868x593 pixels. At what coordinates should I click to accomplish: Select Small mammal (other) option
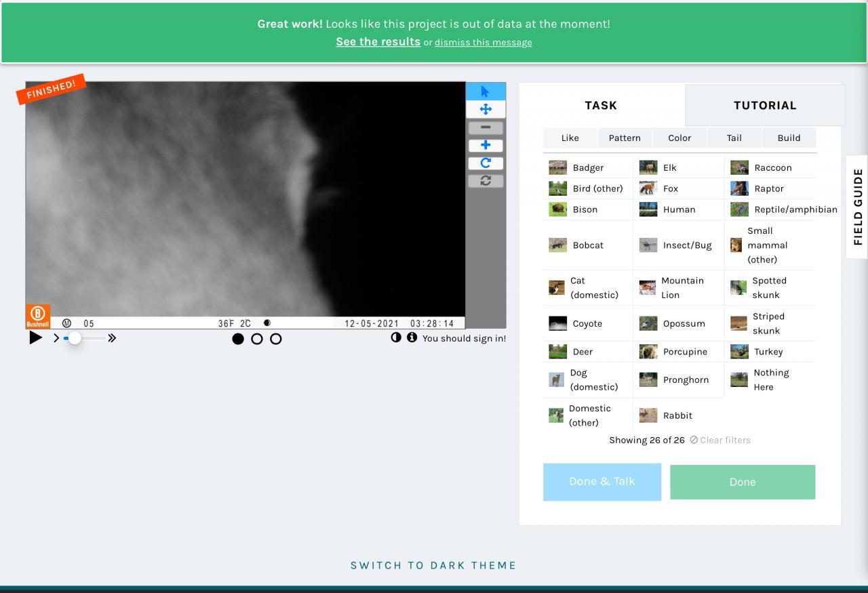coord(770,245)
